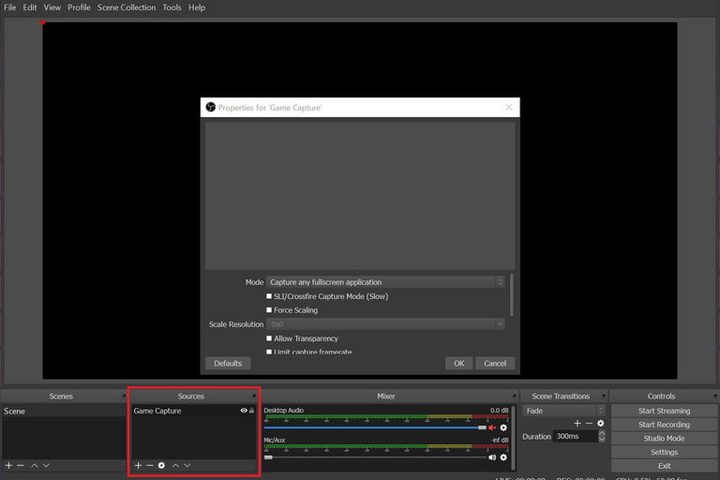The height and width of the screenshot is (480, 720).
Task: Expand the Fade transition dropdown
Action: click(565, 411)
